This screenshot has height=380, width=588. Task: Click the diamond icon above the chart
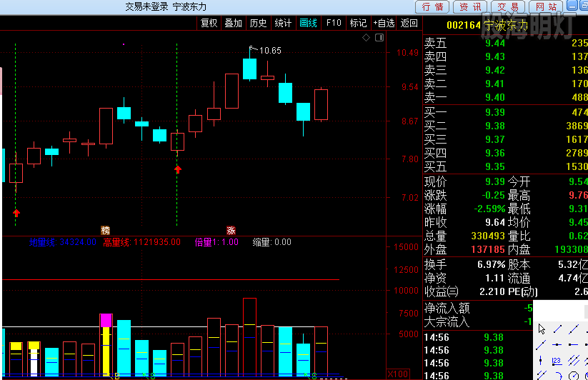coord(367,37)
